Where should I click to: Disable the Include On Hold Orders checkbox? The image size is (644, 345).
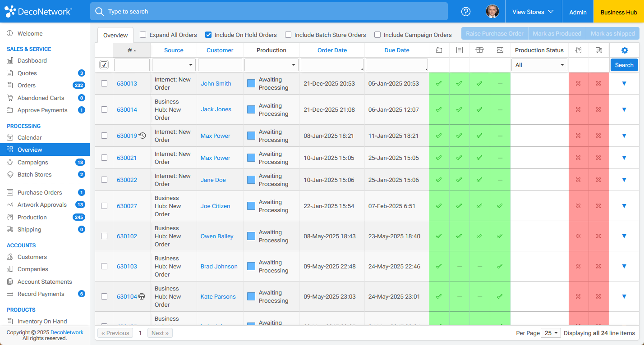click(208, 35)
